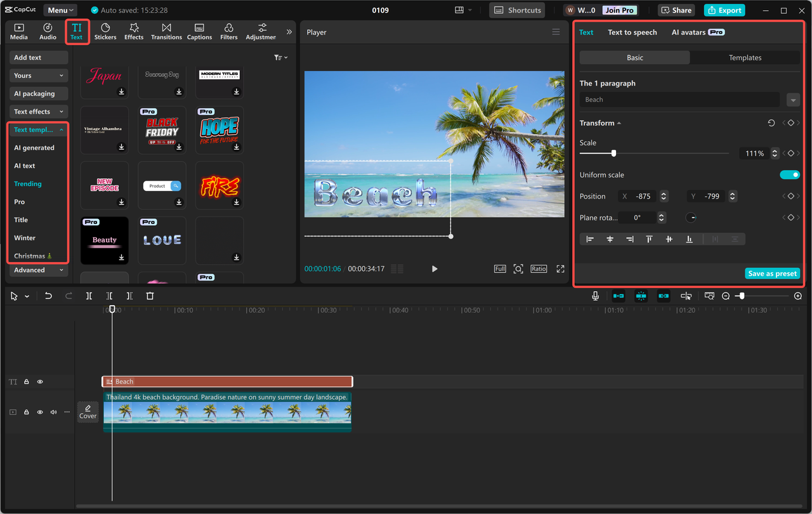Click the Save as preset button
Viewport: 812px width, 514px height.
pos(772,273)
